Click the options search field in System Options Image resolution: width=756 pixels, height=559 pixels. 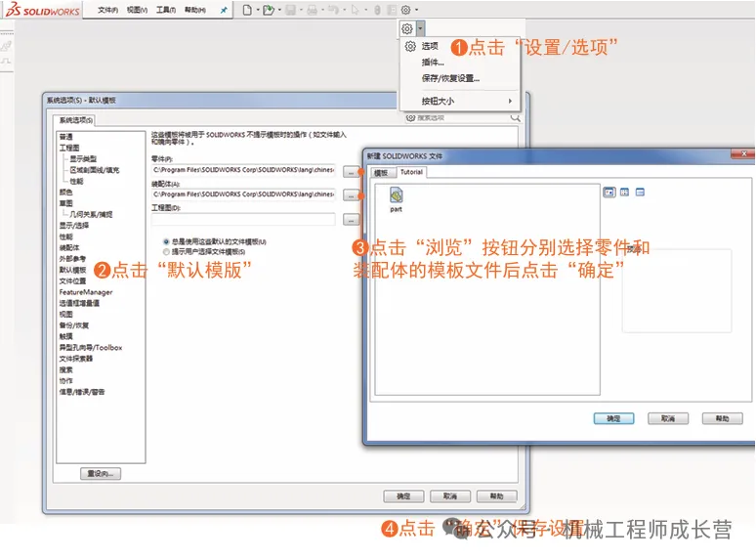[463, 117]
